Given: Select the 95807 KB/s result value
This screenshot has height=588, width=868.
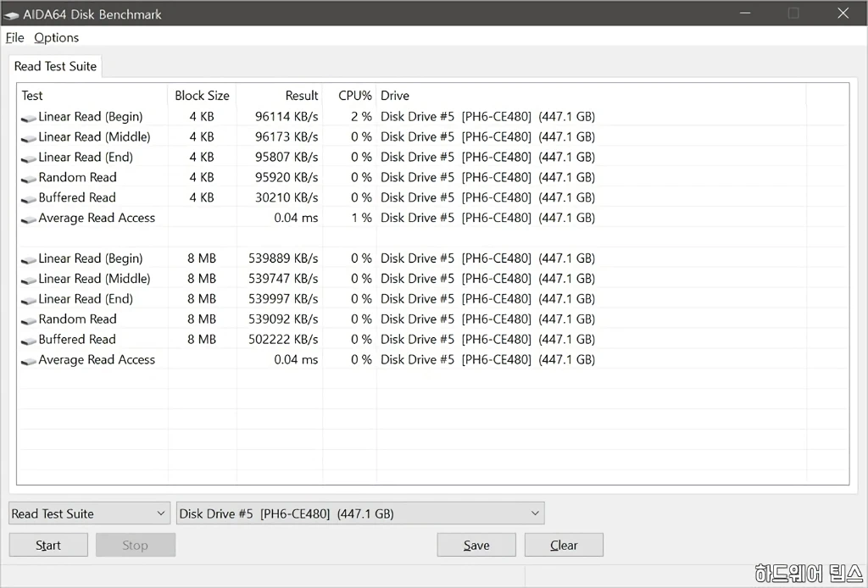Looking at the screenshot, I should pyautogui.click(x=287, y=157).
